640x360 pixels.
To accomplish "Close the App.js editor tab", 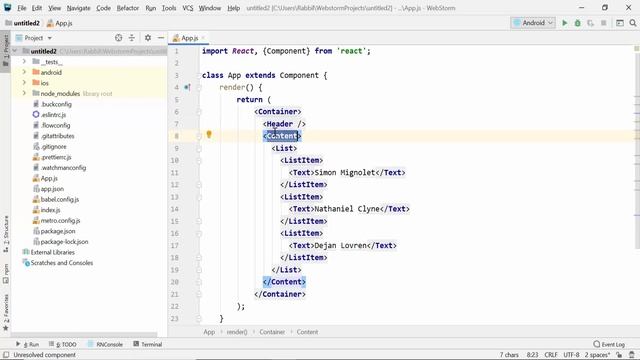I will tap(203, 38).
